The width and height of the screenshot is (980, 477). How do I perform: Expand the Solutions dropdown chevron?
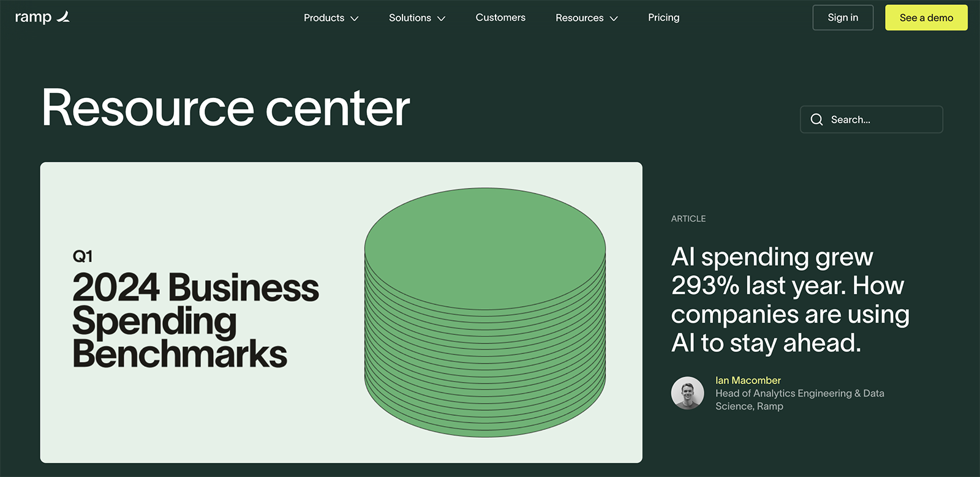click(441, 18)
